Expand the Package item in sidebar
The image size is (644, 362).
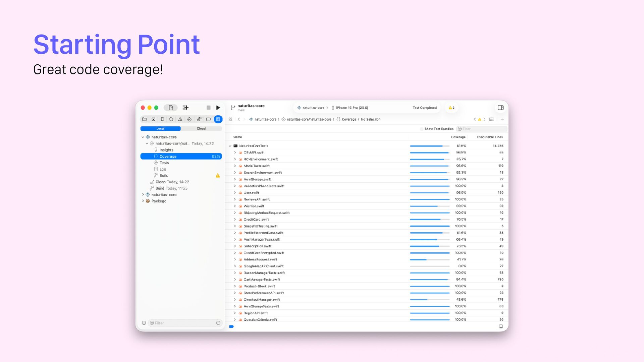143,201
